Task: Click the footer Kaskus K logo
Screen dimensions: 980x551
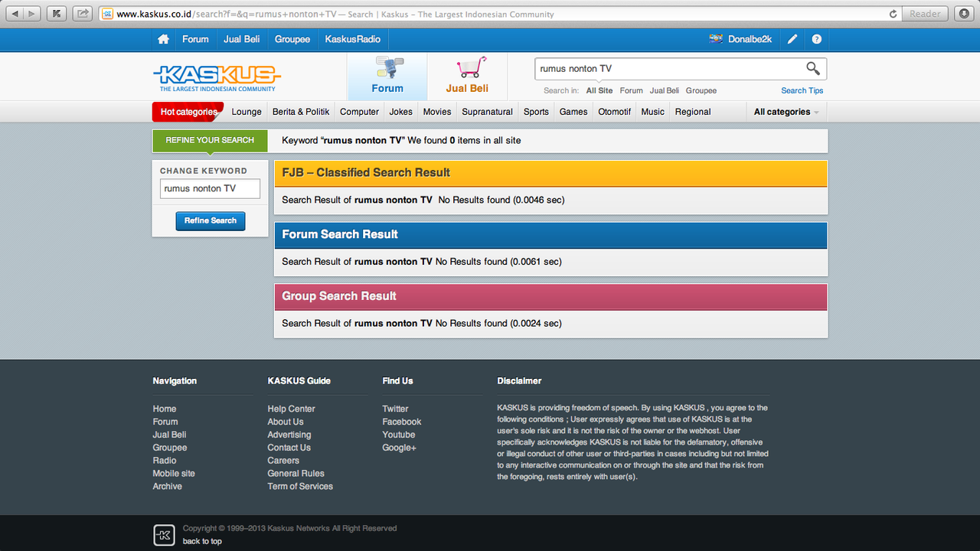Action: (x=164, y=535)
